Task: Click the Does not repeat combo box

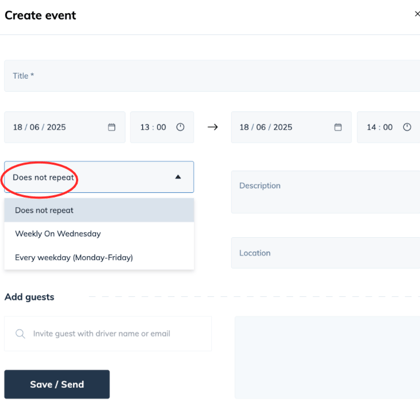Action: tap(99, 177)
